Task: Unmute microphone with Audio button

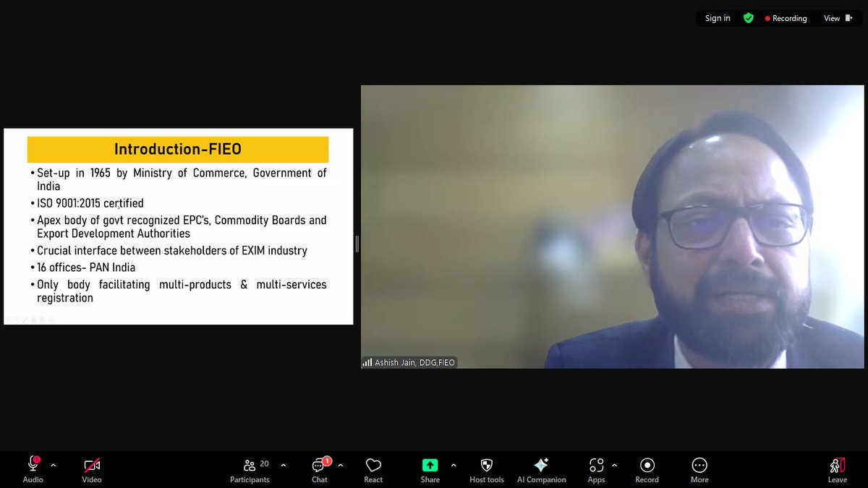Action: (33, 469)
